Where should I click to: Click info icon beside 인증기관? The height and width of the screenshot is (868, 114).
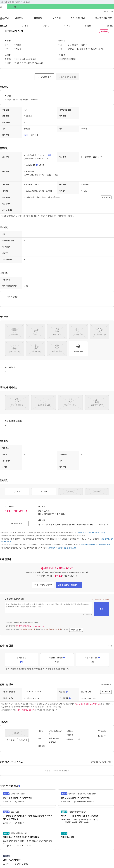coord(67,692)
